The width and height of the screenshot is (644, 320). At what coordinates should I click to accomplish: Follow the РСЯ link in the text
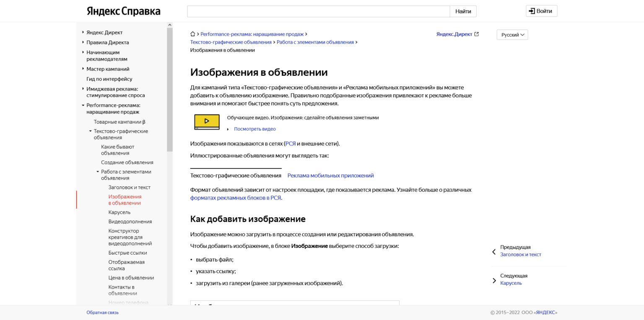pyautogui.click(x=291, y=144)
